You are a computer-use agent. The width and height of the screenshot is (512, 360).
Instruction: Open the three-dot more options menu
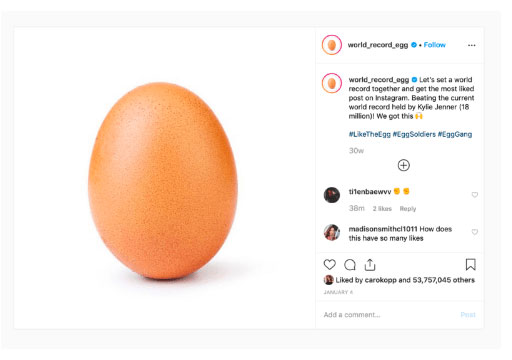471,45
